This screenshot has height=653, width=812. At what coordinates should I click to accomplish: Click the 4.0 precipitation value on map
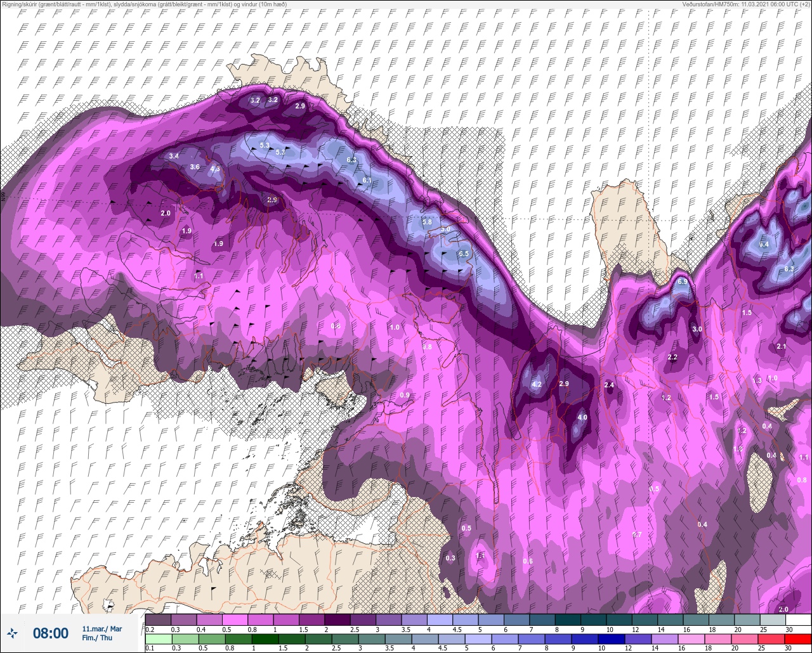(582, 417)
